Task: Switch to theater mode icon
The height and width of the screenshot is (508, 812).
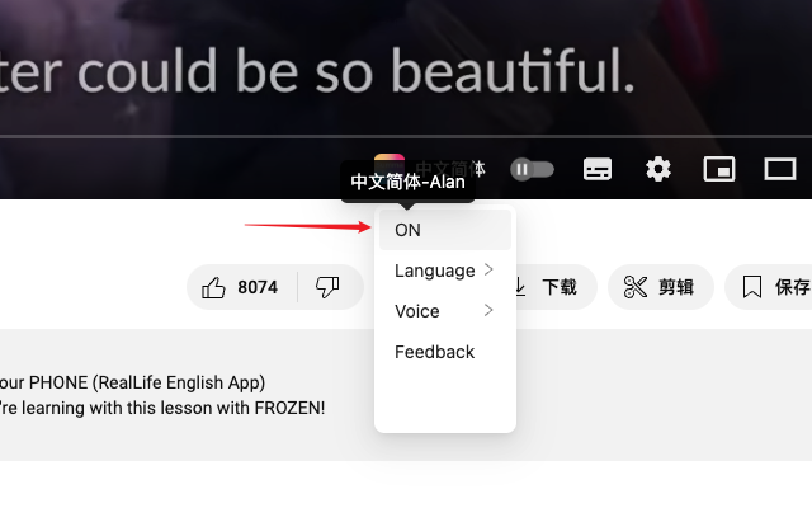Action: (x=780, y=169)
